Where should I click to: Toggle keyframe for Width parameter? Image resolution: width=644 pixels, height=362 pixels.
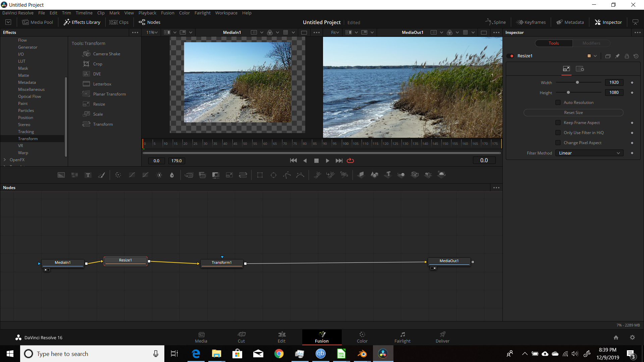point(632,82)
